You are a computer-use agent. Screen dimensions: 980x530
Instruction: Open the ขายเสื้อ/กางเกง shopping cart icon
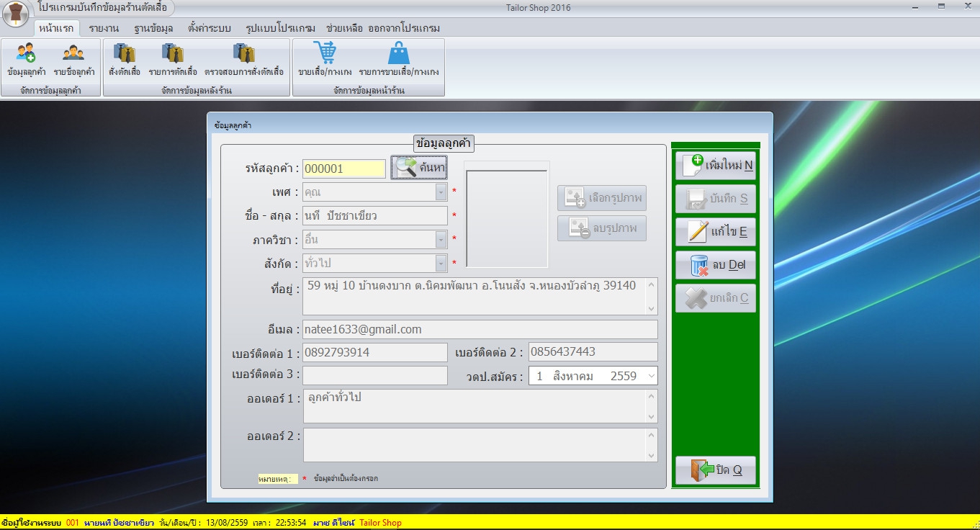tap(325, 60)
